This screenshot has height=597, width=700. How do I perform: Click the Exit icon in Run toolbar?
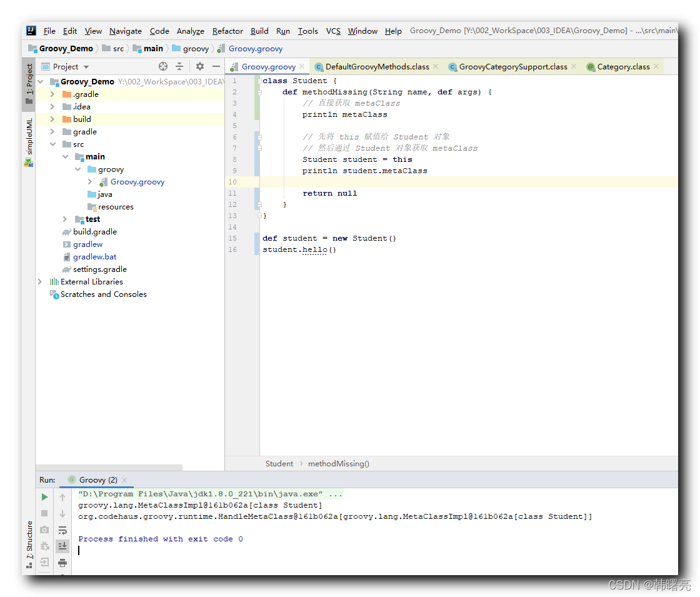point(44,562)
